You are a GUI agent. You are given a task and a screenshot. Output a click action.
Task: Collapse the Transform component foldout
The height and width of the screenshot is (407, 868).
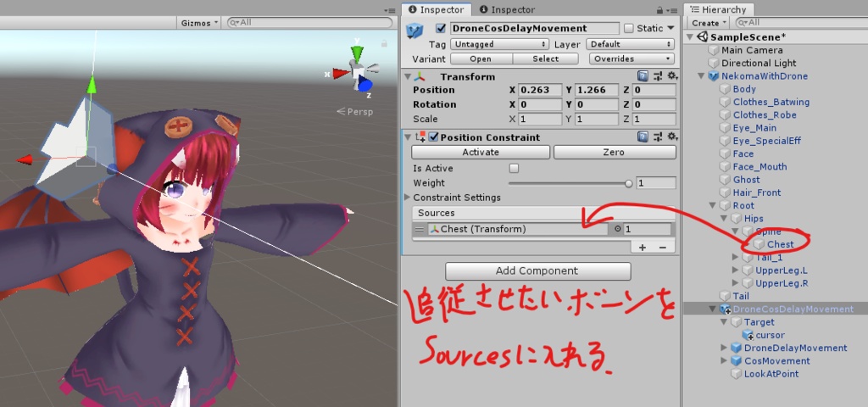click(408, 76)
